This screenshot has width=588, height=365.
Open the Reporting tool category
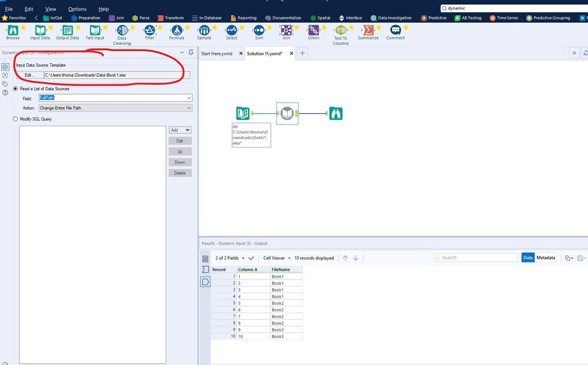click(x=244, y=18)
